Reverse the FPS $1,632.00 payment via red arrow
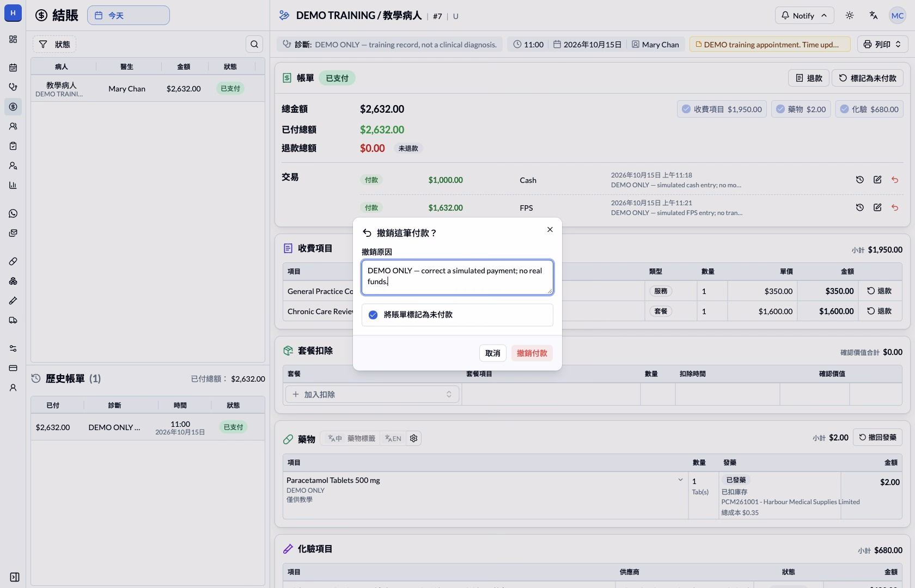The image size is (915, 588). point(895,207)
